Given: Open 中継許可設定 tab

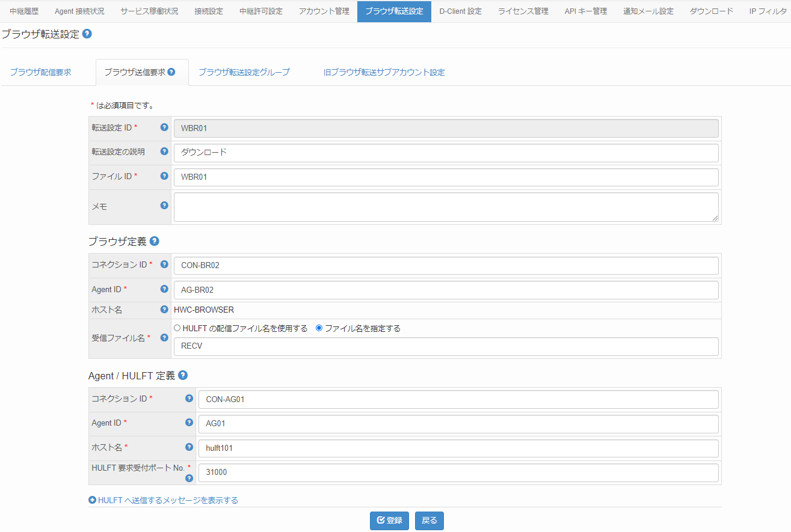Looking at the screenshot, I should (x=261, y=11).
